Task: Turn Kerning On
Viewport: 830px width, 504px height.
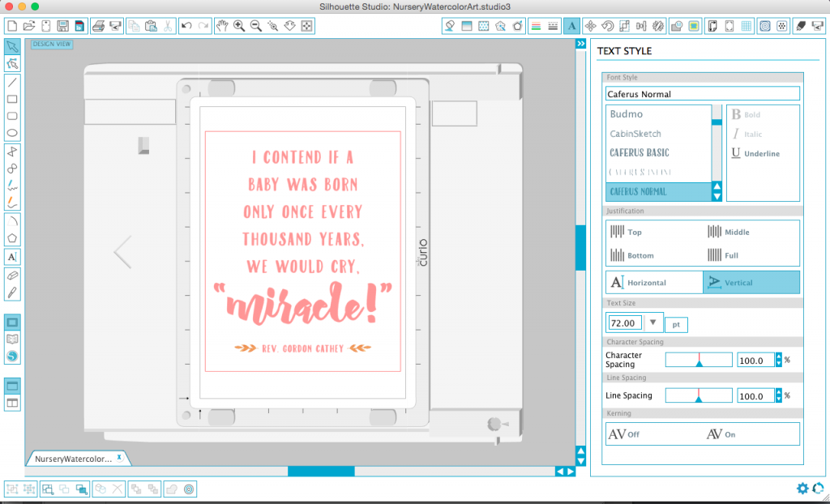Action: point(721,434)
